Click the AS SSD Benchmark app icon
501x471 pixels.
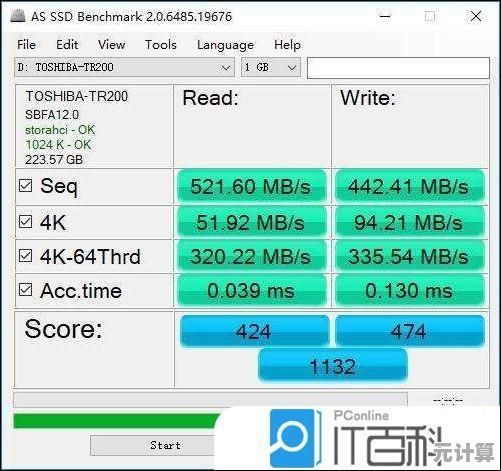[18, 16]
